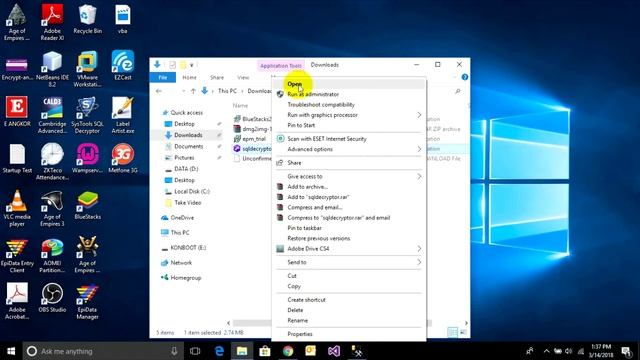Select AOMEI Partition desktop icon
Image resolution: width=640 pixels, height=360 pixels.
(52, 256)
